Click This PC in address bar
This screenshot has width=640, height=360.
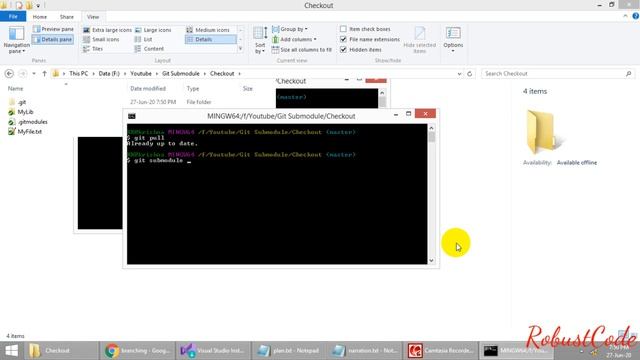(x=79, y=74)
